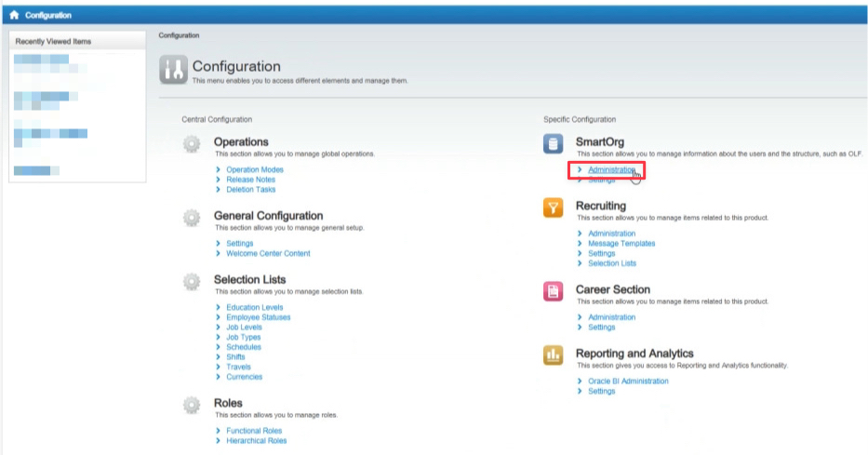The image size is (868, 455).
Task: Click the arrow beside Education Levels
Action: [218, 307]
